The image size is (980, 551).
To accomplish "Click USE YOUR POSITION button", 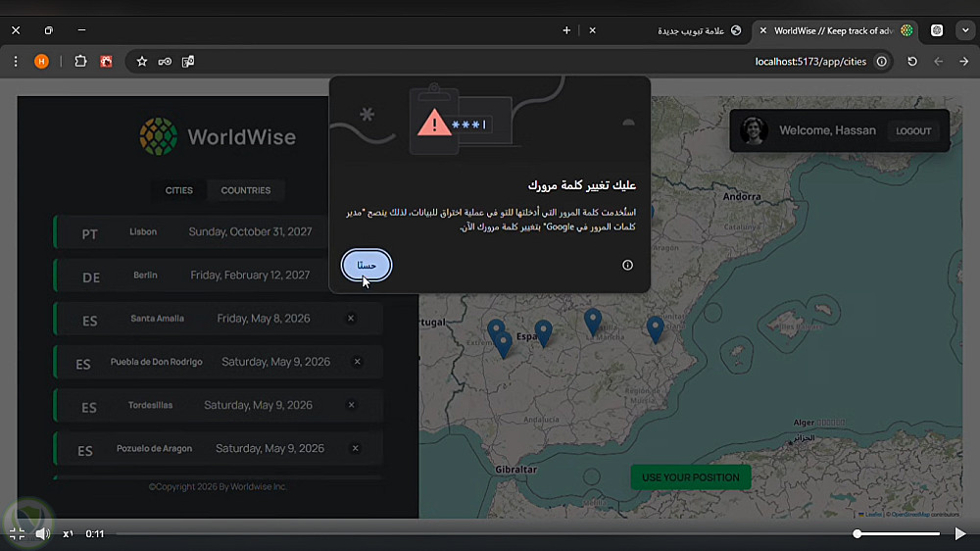I will (691, 477).
